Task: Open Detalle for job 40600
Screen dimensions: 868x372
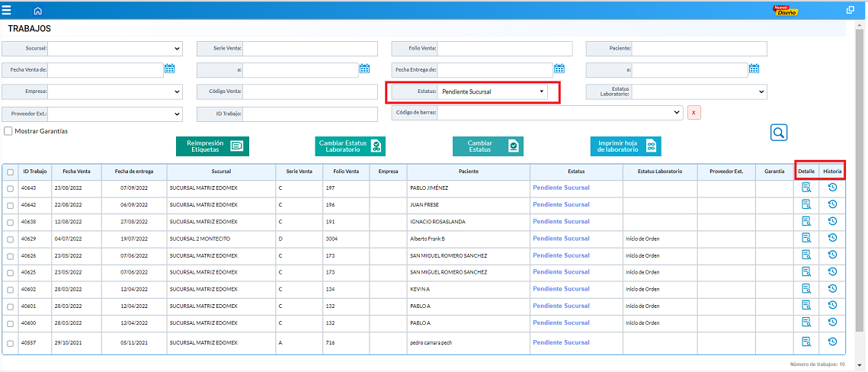Action: tap(806, 322)
